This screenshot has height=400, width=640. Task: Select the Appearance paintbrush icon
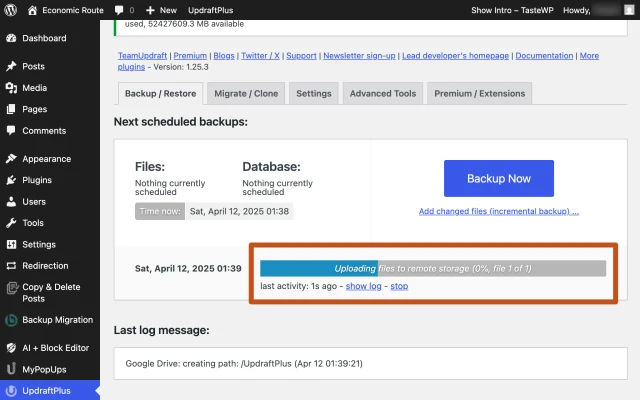(11, 158)
